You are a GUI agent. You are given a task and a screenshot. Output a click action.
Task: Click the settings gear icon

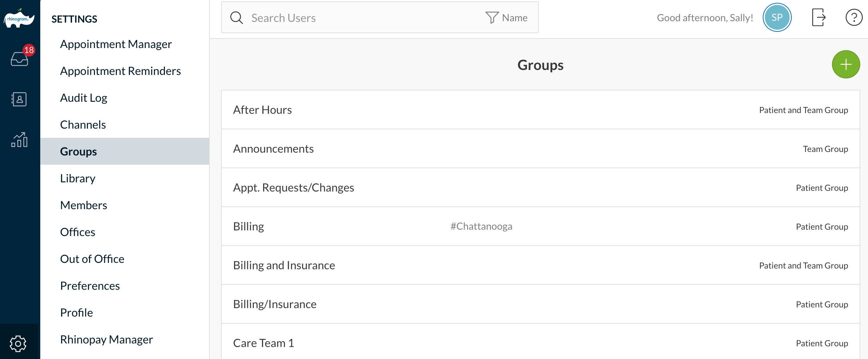coord(18,343)
